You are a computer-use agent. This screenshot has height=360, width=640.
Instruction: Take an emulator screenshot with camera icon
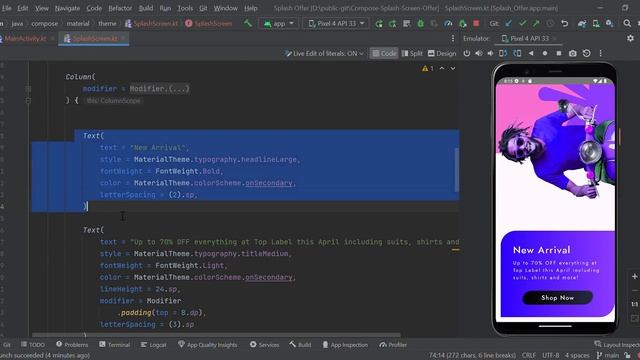pyautogui.click(x=573, y=53)
